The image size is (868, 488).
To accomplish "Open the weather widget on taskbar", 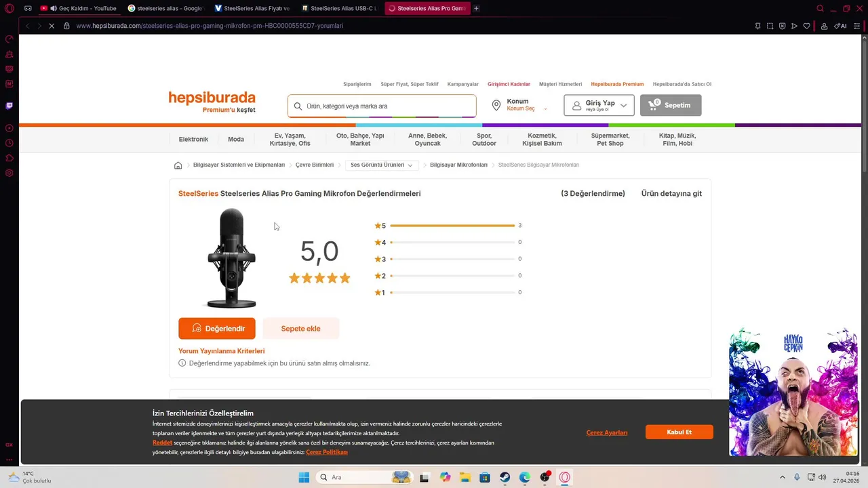I will coord(30,477).
